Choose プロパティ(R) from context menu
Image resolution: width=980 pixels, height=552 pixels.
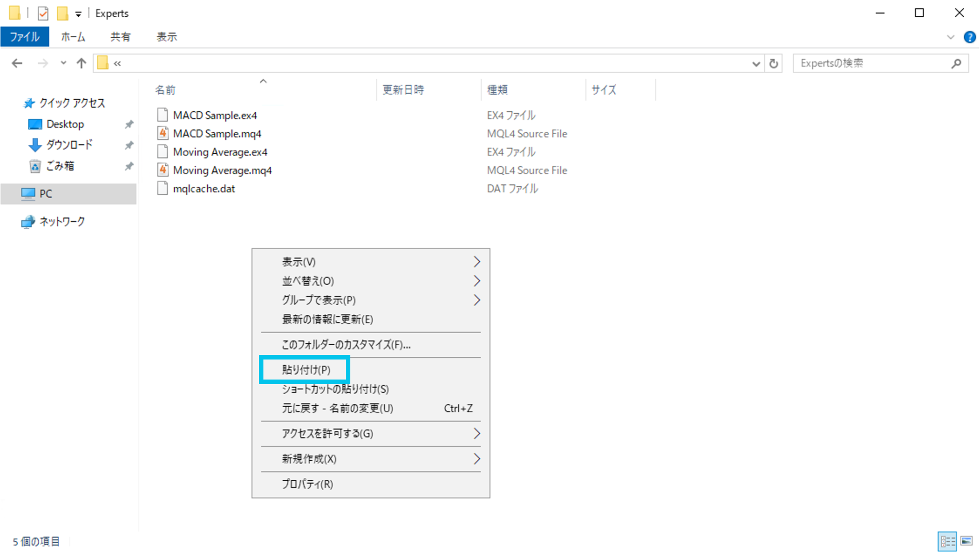307,484
